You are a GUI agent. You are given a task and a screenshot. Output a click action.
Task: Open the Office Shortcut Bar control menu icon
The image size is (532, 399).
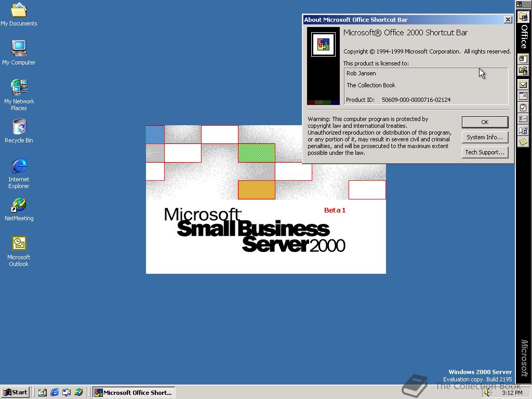coord(520,4)
